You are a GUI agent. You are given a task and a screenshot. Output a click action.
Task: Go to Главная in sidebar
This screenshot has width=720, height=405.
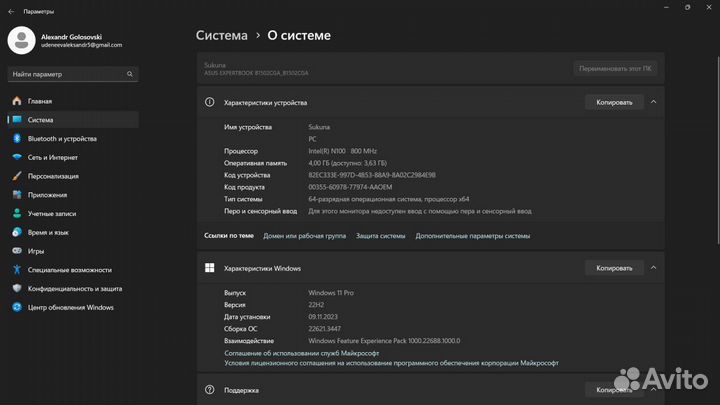pos(40,101)
